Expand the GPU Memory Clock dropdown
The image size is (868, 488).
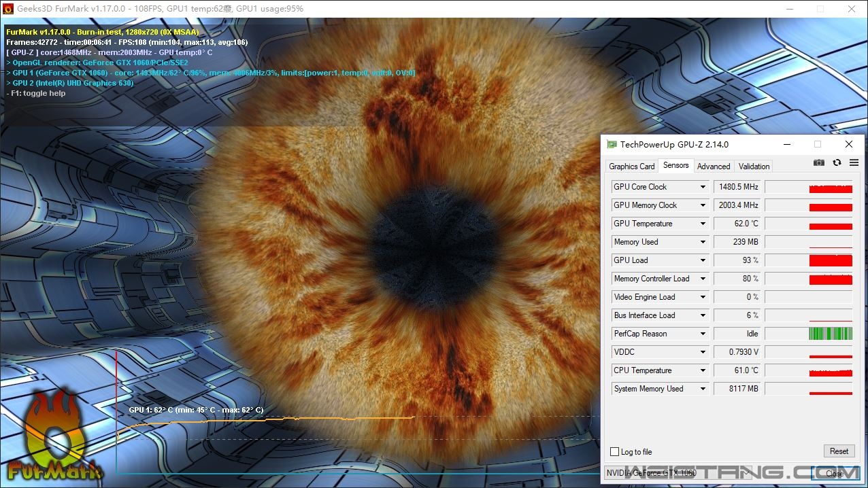point(703,205)
